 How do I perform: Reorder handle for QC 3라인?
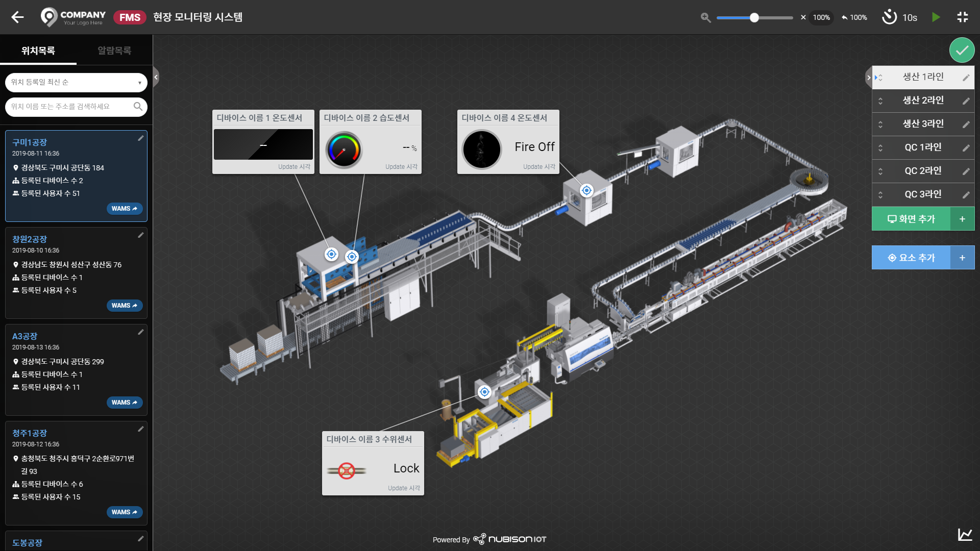[x=880, y=195]
